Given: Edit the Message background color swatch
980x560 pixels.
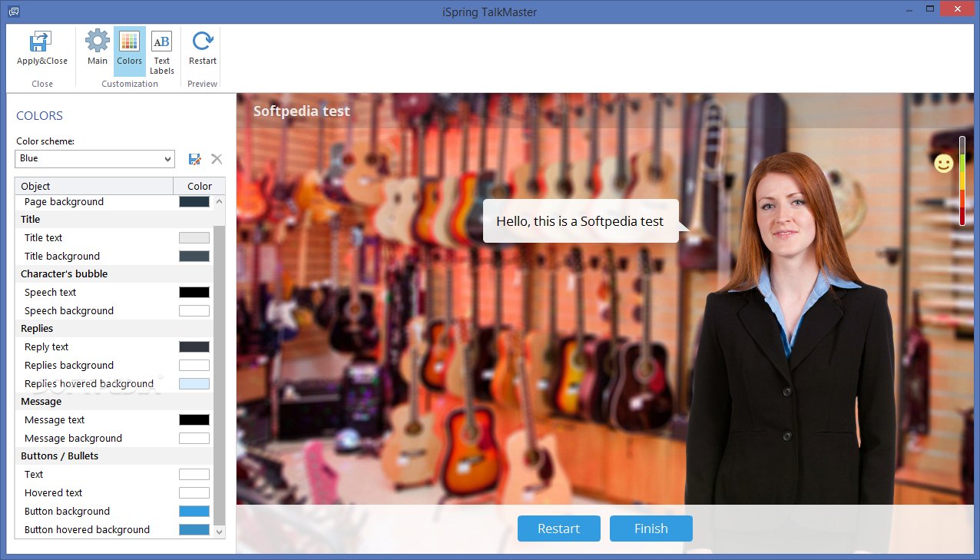Looking at the screenshot, I should [194, 439].
